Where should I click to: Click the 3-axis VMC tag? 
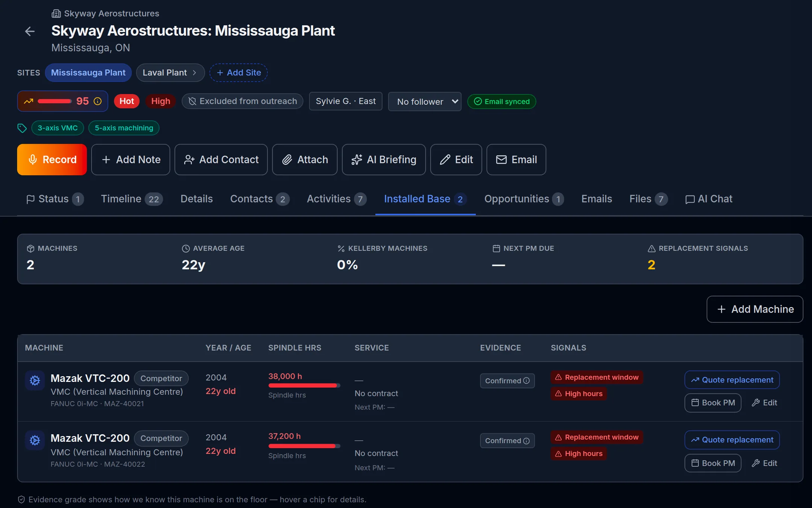tap(58, 128)
